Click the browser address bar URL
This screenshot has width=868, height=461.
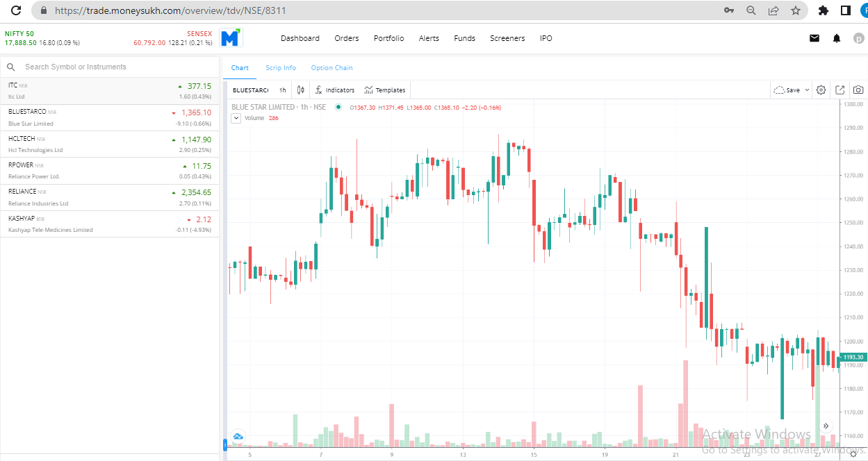(x=170, y=10)
